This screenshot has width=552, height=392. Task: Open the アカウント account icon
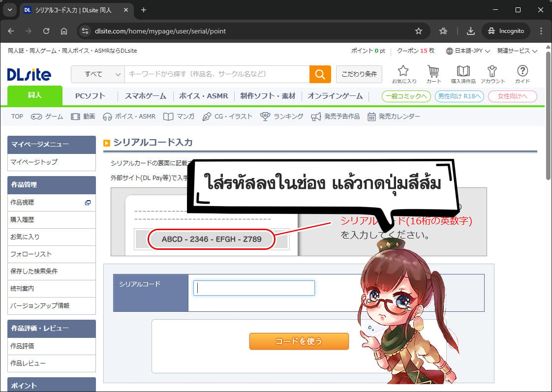(x=492, y=74)
